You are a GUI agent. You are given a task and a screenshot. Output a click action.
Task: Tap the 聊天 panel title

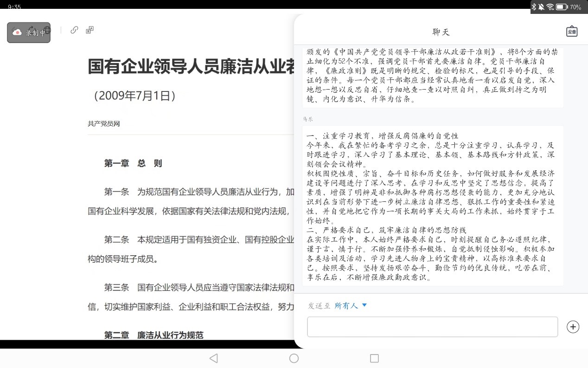coord(441,32)
